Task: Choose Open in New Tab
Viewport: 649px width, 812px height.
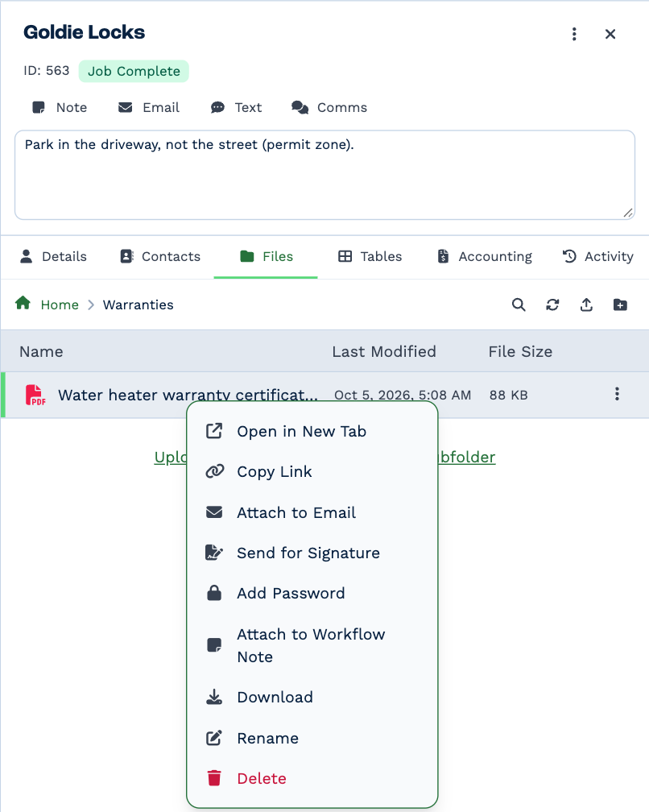Action: click(x=312, y=432)
